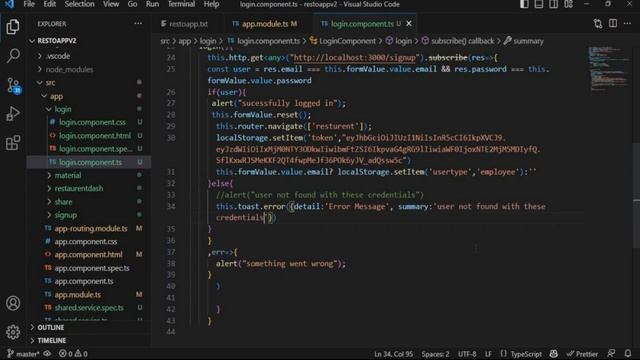The width and height of the screenshot is (640, 360).
Task: Open login.component.css file
Action: (92, 122)
